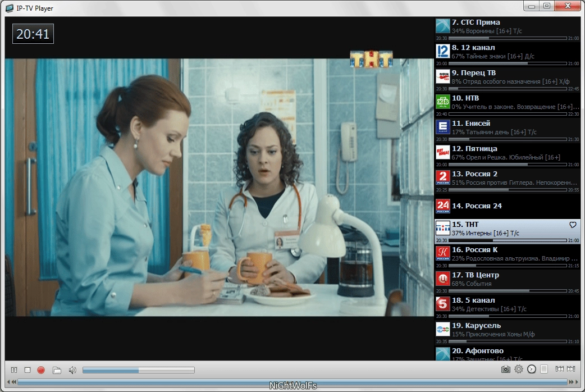The image size is (585, 392).
Task: Click the Россия 24 channel logo
Action: pyautogui.click(x=443, y=206)
